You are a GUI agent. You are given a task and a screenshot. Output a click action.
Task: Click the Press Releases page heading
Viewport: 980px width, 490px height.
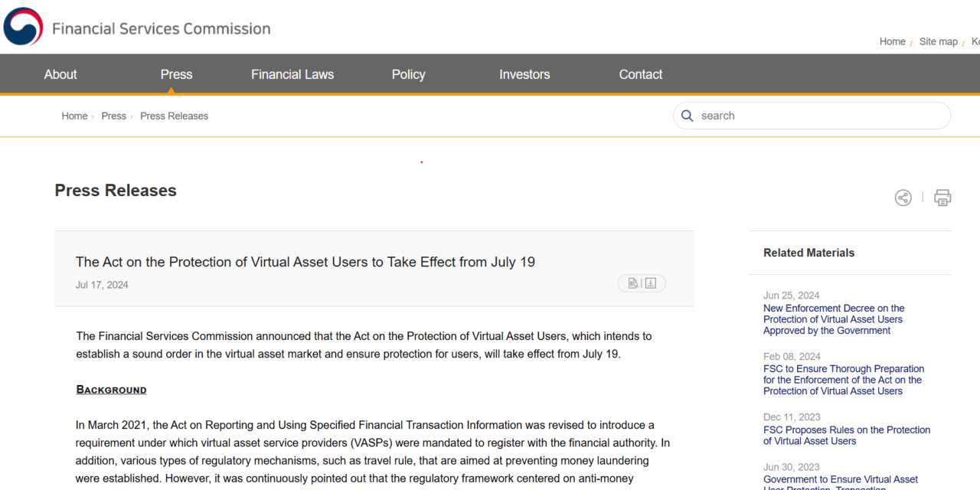pos(116,191)
